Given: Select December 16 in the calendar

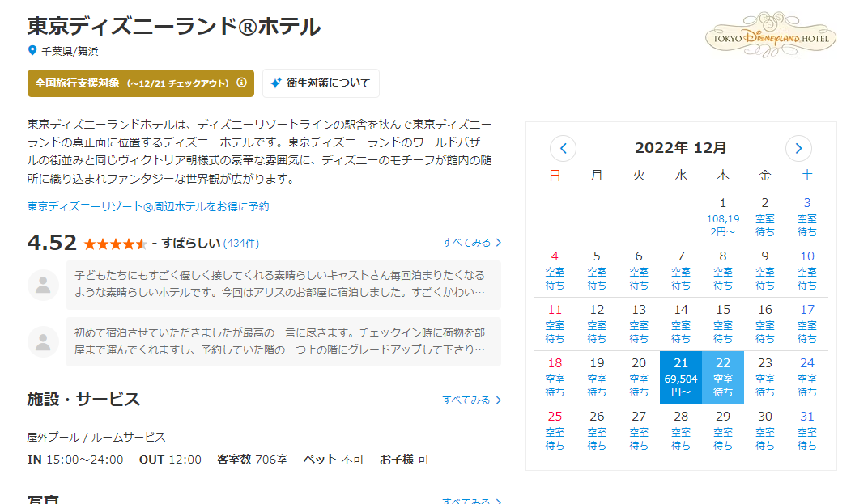Looking at the screenshot, I should [x=765, y=324].
